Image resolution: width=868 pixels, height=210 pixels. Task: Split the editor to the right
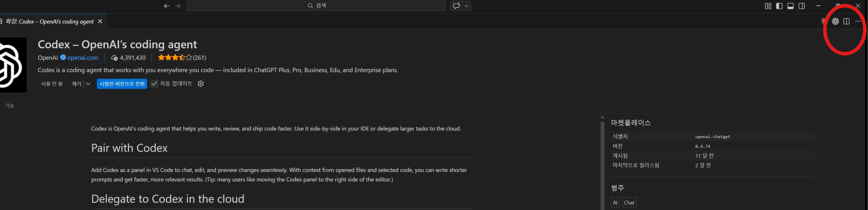tap(846, 21)
